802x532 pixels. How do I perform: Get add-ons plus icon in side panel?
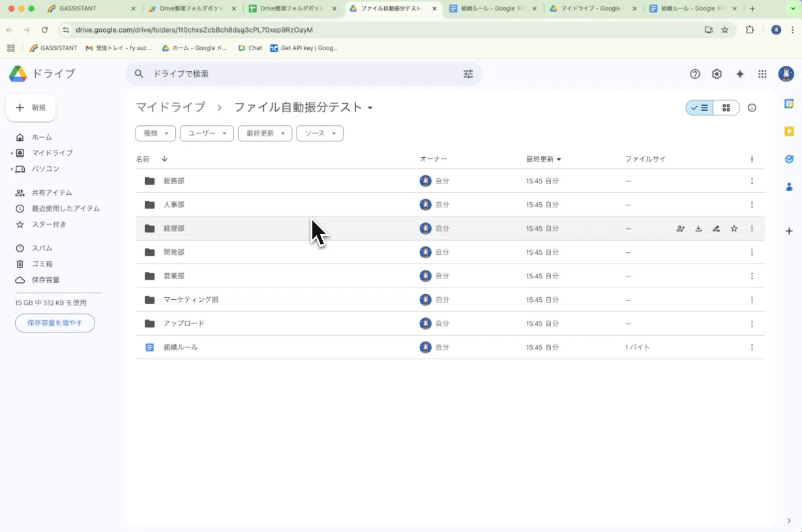tap(789, 231)
